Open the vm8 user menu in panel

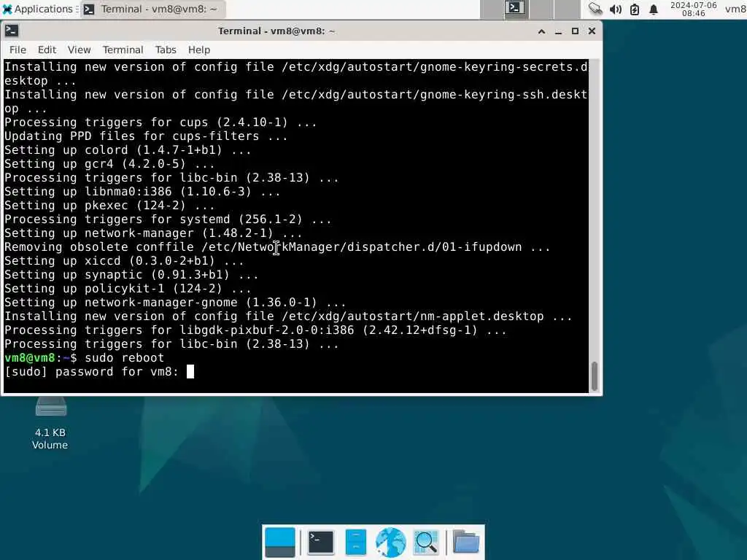coord(735,9)
